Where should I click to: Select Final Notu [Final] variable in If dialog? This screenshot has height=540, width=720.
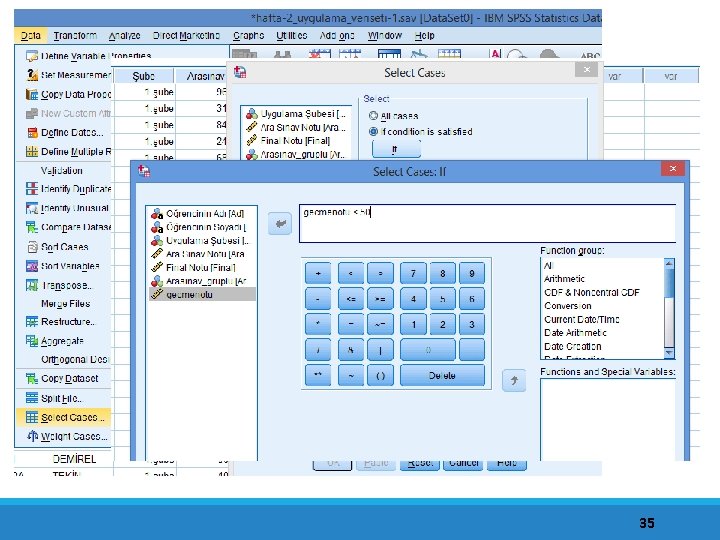point(202,267)
